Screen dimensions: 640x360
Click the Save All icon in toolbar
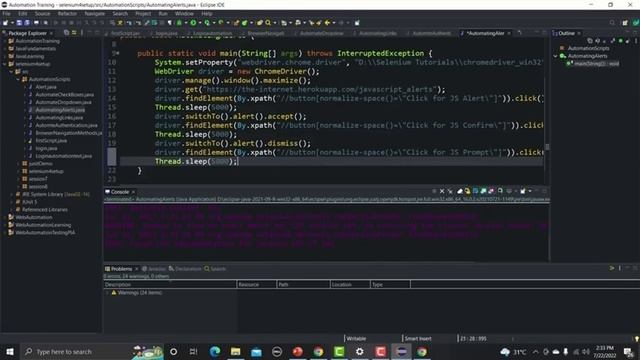coord(27,23)
